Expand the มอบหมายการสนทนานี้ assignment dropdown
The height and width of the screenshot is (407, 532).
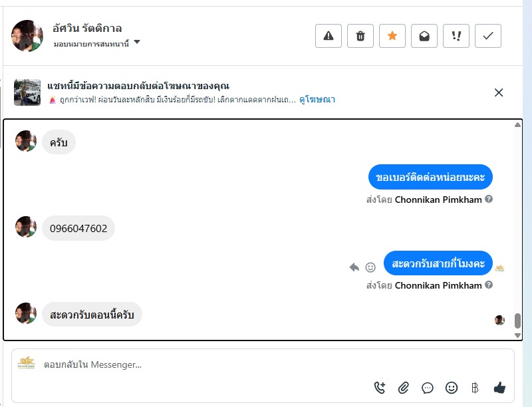pyautogui.click(x=137, y=42)
